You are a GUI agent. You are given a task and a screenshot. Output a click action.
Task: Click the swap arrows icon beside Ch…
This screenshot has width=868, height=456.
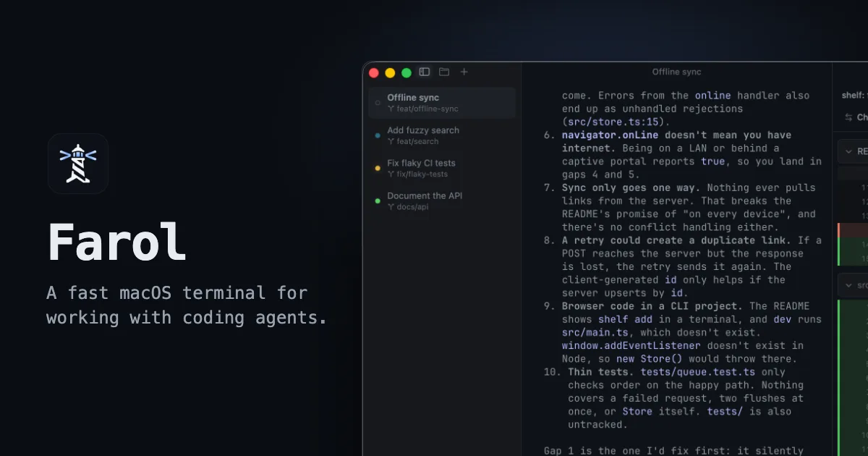[848, 117]
